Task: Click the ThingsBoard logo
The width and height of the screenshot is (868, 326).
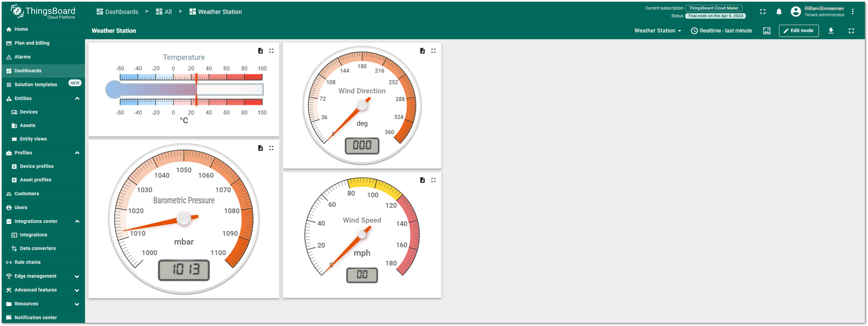Action: 43,12
